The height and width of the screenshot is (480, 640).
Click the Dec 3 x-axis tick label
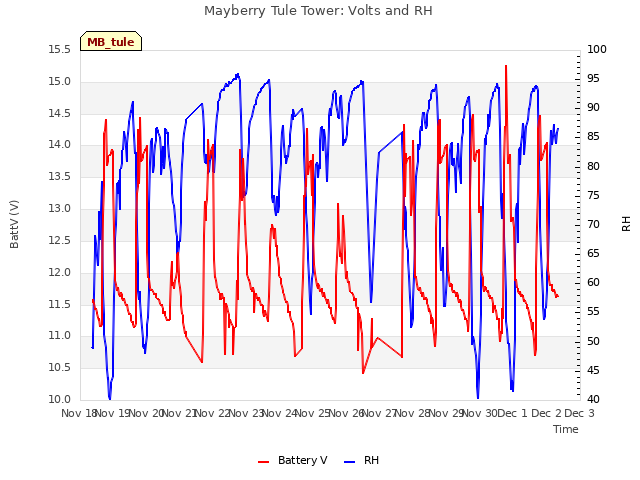pos(579,413)
